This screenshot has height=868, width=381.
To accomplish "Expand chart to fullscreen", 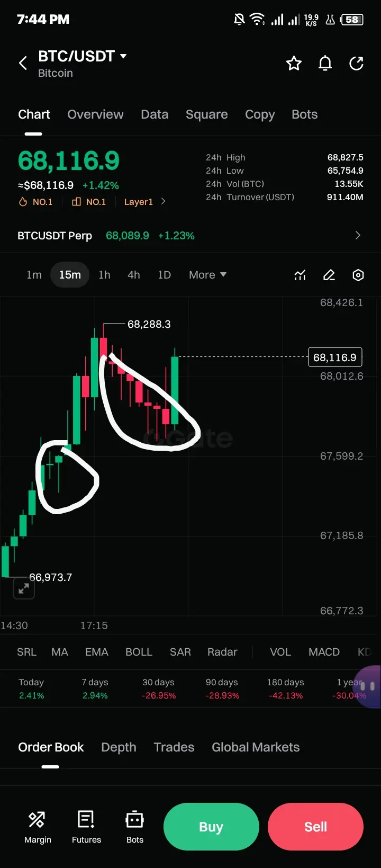I will [24, 588].
